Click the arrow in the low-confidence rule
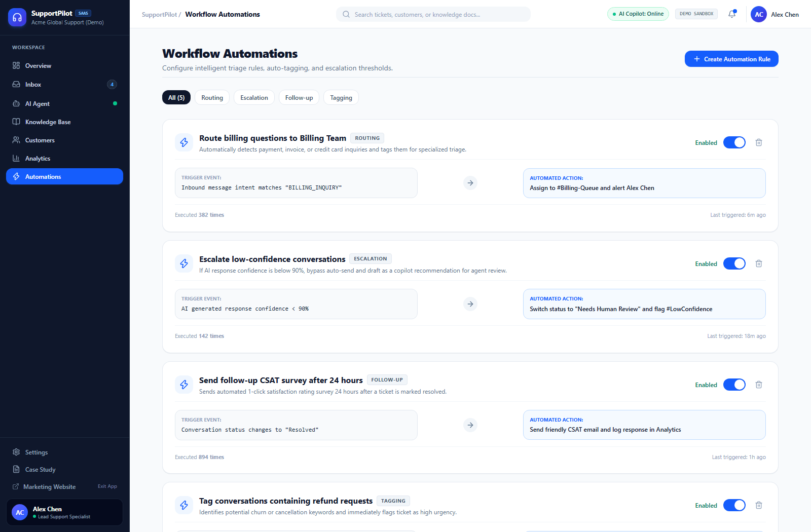 470,304
